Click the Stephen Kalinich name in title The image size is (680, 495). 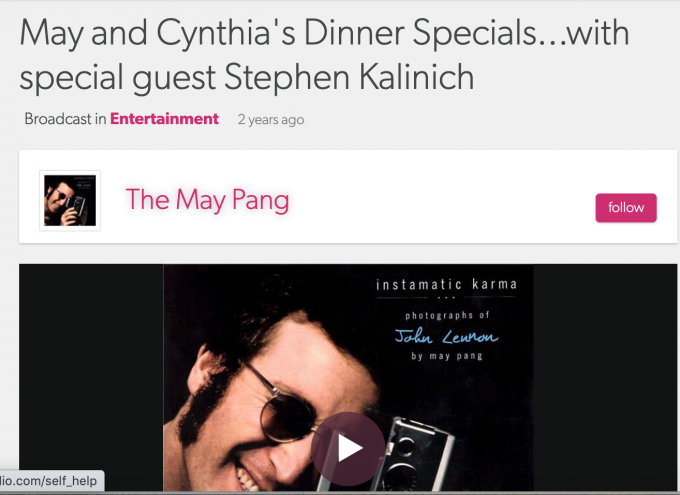click(349, 77)
